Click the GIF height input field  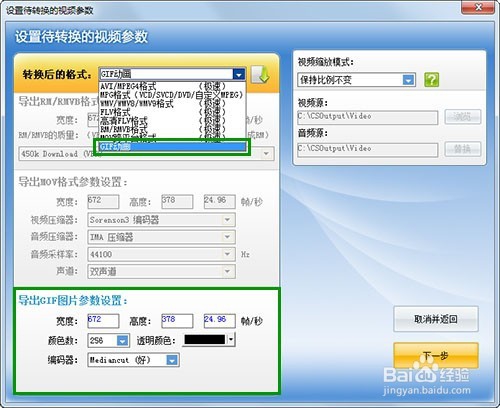pos(177,321)
